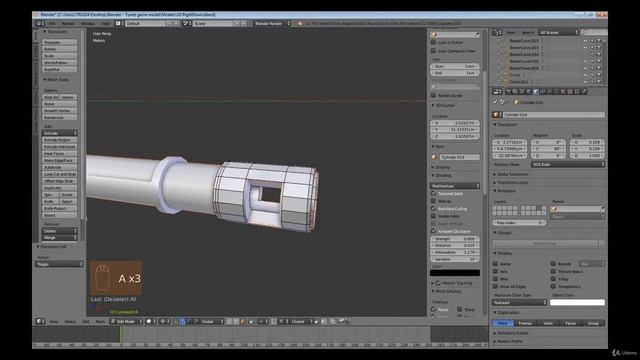Click the Cylinder.016 object name field
This screenshot has height=360, width=640.
[553, 115]
